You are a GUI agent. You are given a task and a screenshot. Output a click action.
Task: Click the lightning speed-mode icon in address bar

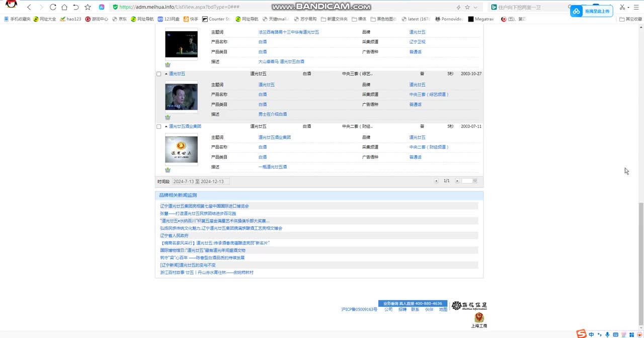pos(458,7)
